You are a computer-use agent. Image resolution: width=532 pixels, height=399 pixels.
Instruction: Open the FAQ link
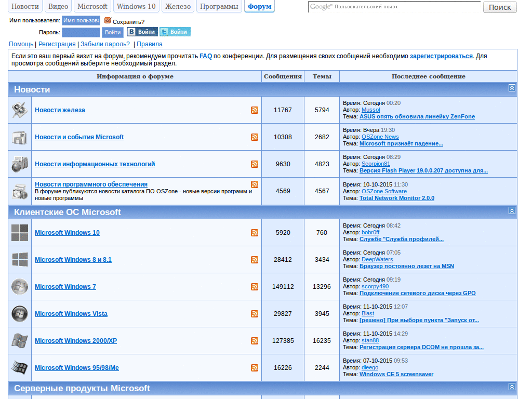pos(206,56)
